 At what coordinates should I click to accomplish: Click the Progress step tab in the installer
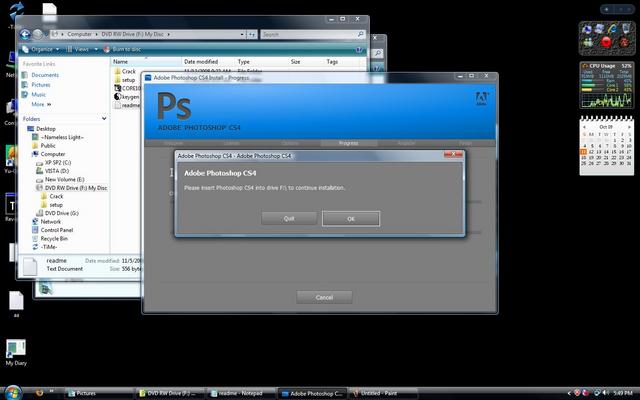(348, 143)
